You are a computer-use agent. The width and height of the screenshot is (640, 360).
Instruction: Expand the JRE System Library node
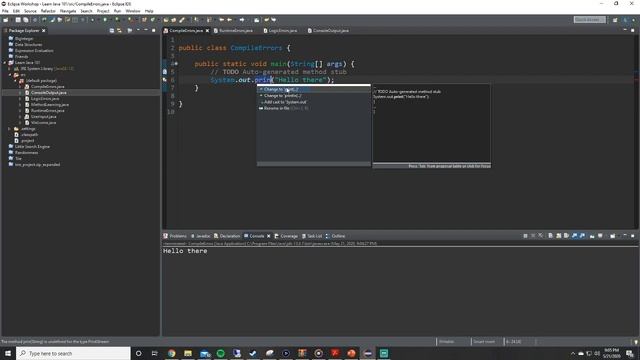point(10,69)
